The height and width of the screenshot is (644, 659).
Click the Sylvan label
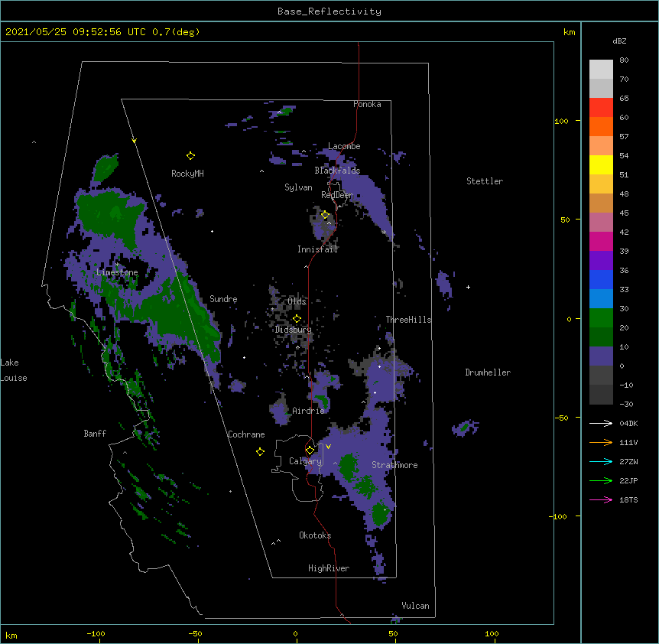[298, 187]
